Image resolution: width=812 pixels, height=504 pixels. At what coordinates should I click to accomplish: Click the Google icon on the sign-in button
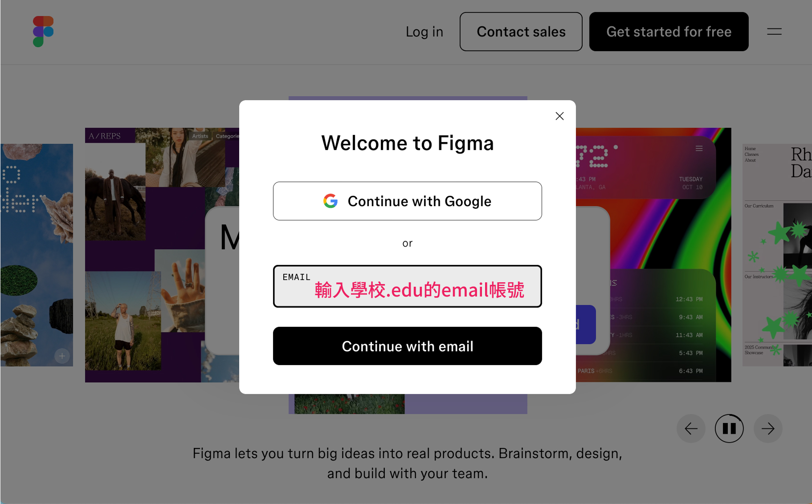(330, 201)
